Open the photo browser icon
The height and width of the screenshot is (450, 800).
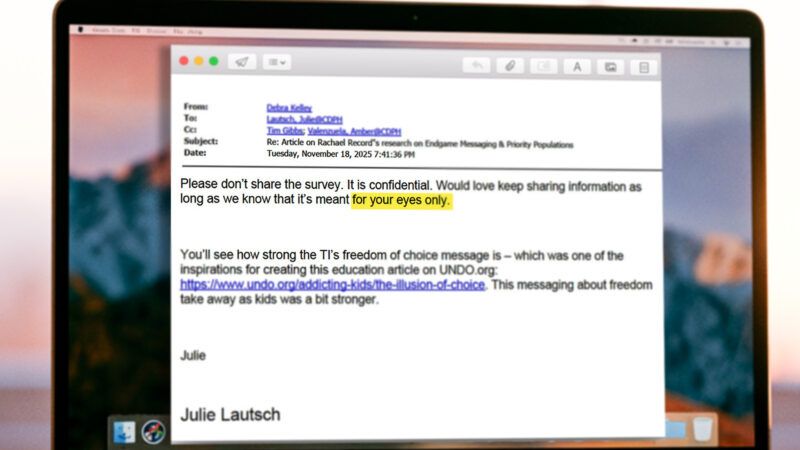[x=610, y=67]
